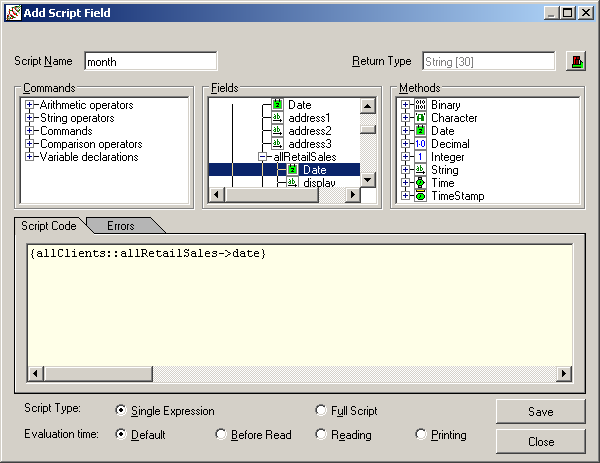Screen dimensions: 600x463
Task: Expand Comparison operators node
Action: pyautogui.click(x=29, y=143)
